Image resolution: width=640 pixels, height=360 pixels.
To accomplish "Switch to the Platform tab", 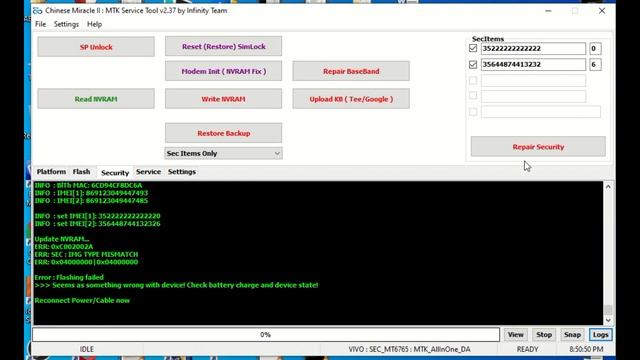I will 51,172.
